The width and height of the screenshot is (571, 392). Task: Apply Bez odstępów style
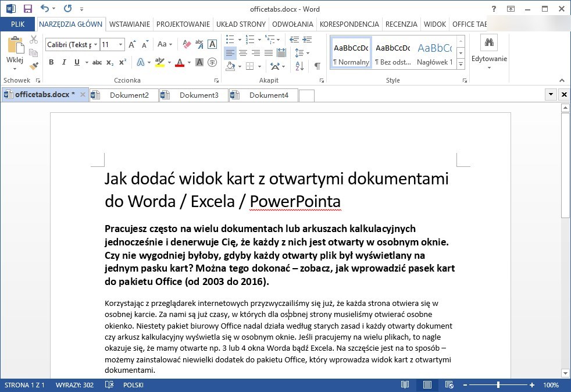393,53
